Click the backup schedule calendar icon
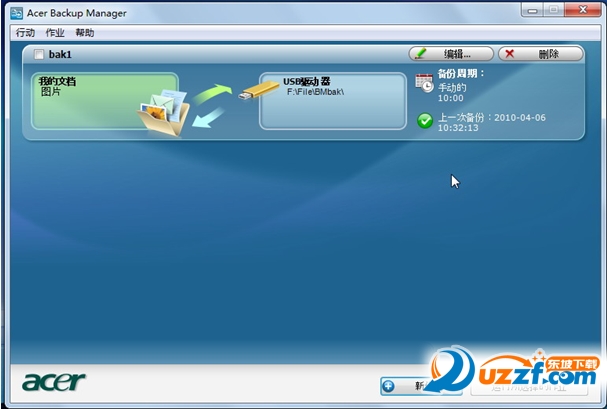 424,83
